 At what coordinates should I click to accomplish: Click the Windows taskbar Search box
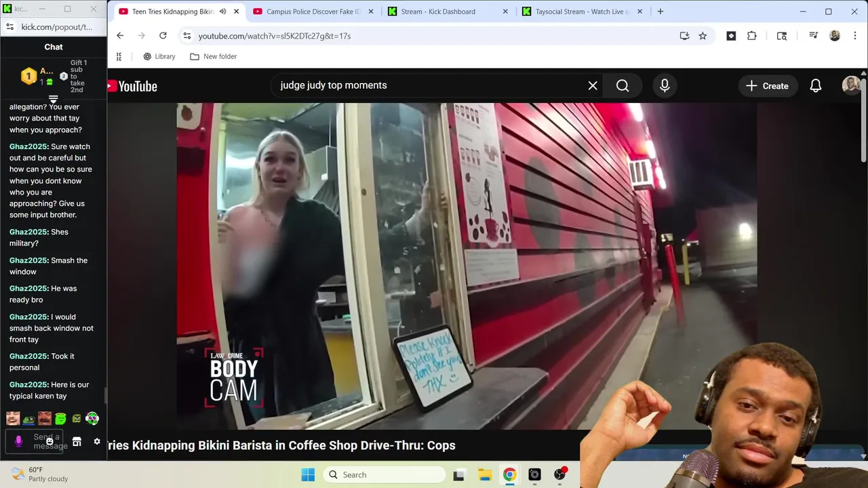click(x=385, y=474)
